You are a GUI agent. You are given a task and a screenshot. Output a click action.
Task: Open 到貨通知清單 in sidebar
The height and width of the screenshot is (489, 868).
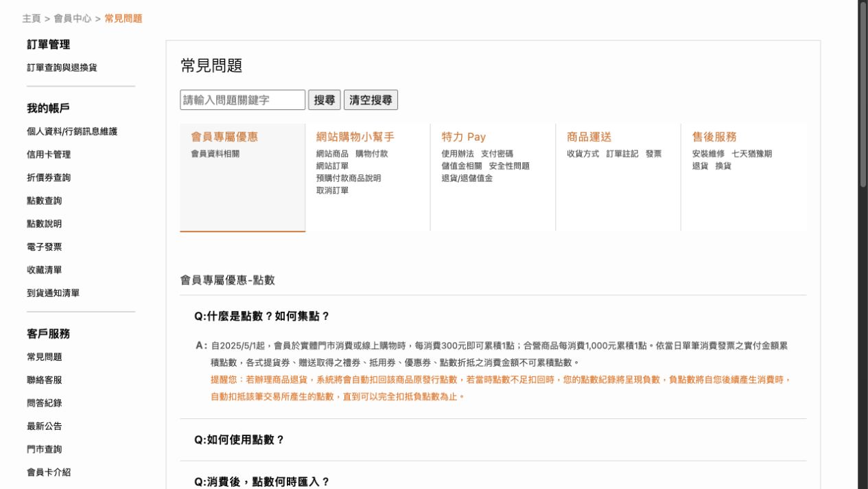point(54,293)
